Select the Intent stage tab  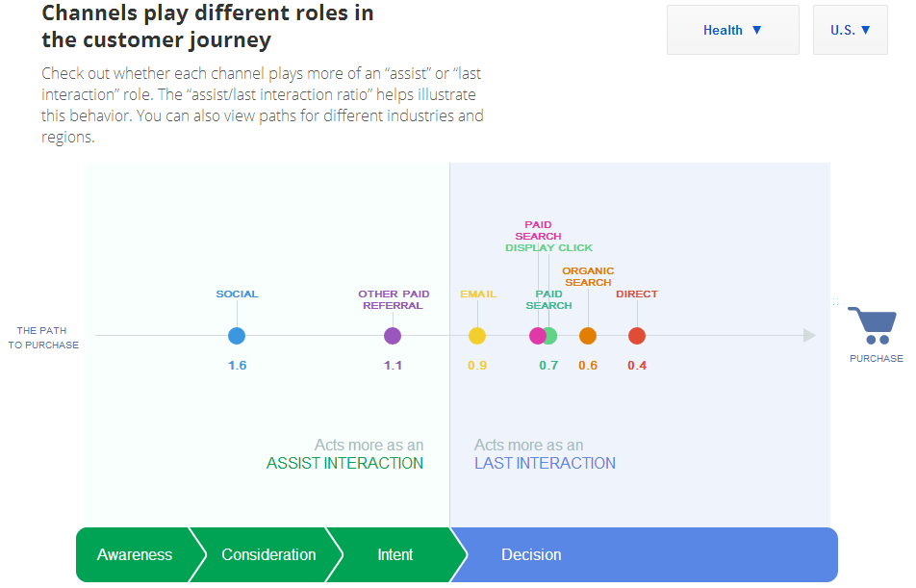tap(394, 554)
